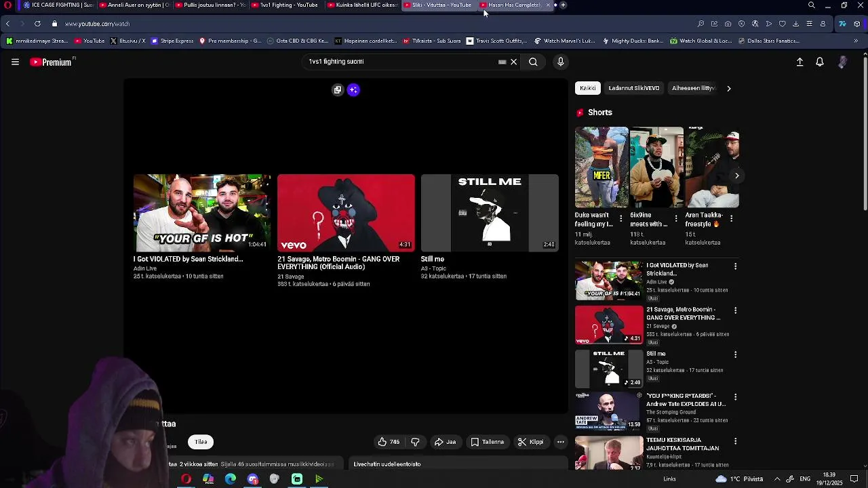Viewport: 868px width, 488px height.
Task: Dislike the video
Action: tap(415, 442)
